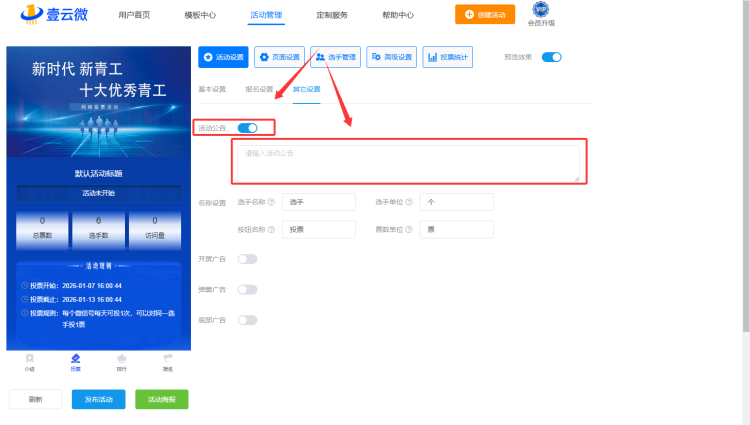Viewport: 750px width, 425px height.
Task: Open the 介绍 bookmark icon in preview
Action: click(x=29, y=358)
